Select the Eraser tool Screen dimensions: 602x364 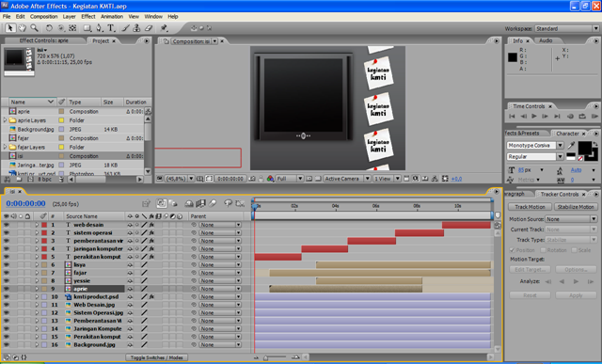coord(149,28)
